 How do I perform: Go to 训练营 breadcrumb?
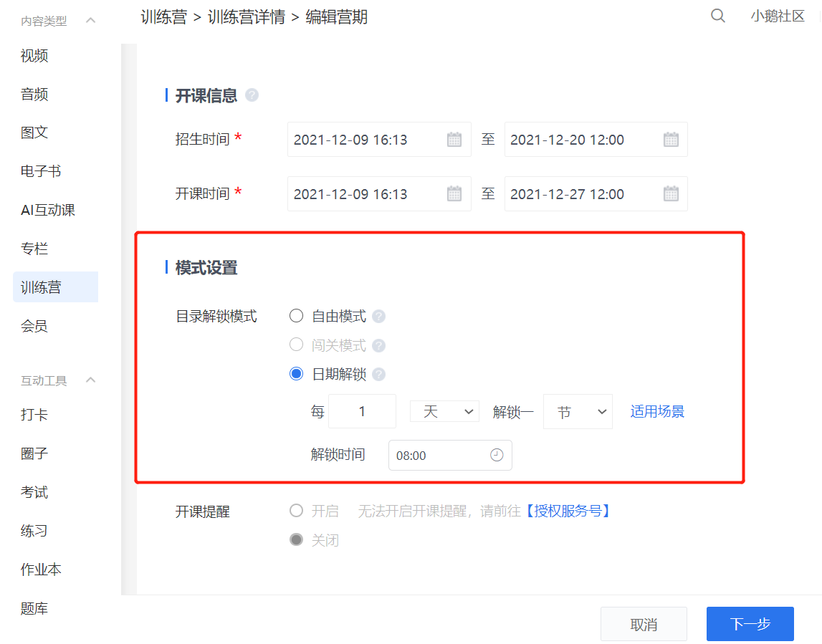[x=164, y=17]
